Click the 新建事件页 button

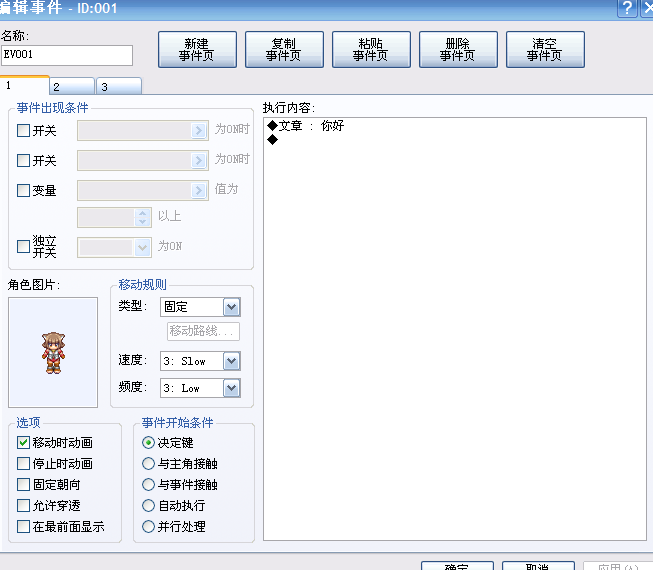pos(197,50)
